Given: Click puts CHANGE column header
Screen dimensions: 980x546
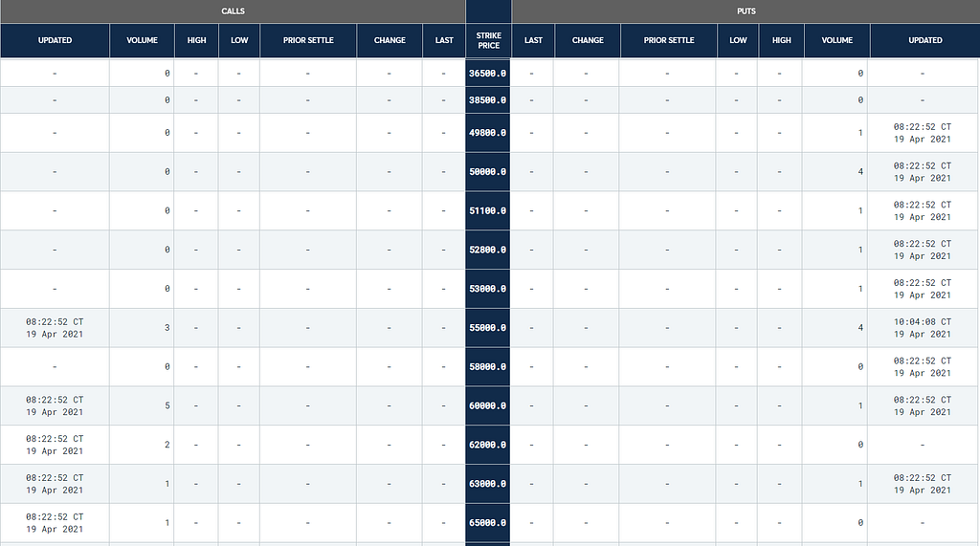Looking at the screenshot, I should (x=588, y=40).
